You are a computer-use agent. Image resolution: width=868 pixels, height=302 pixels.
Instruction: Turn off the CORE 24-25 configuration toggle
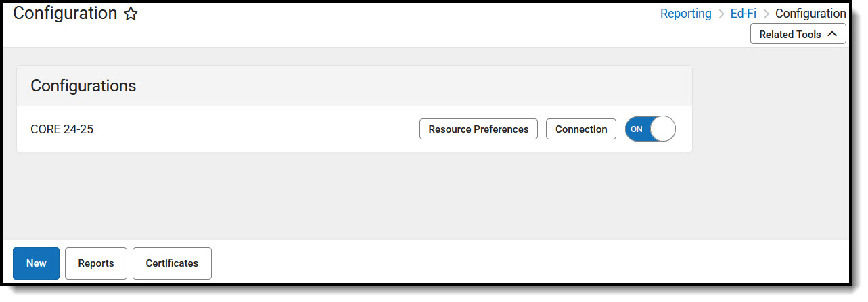pos(649,129)
